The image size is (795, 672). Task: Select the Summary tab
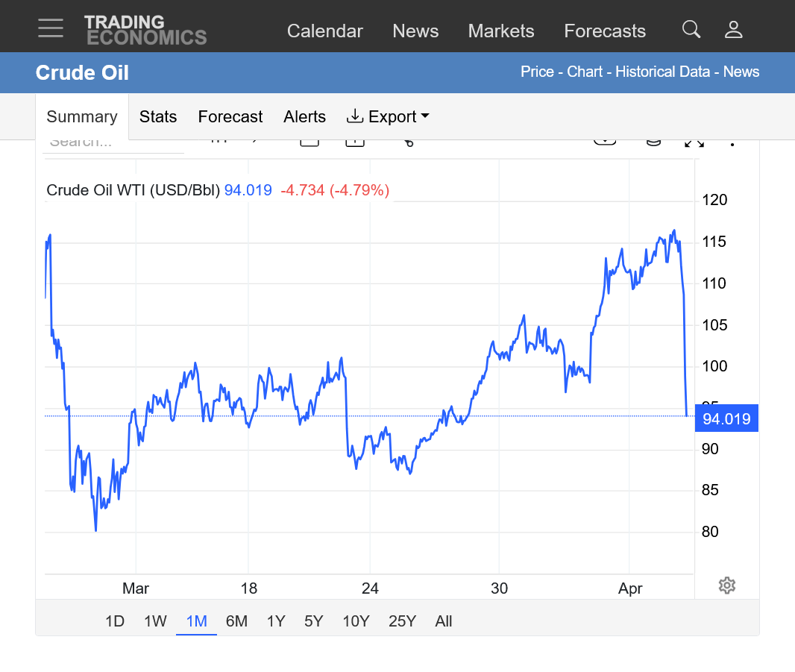click(x=82, y=116)
